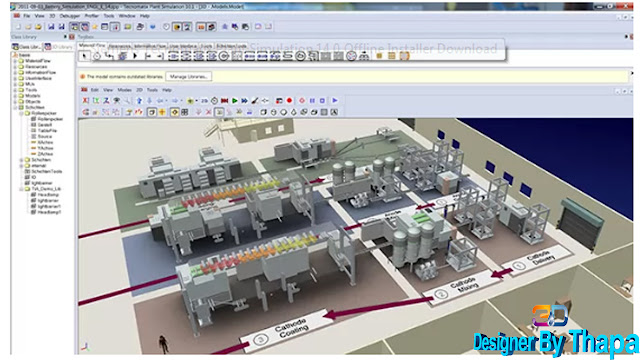Switch to the Resources tab in the Toolbox
The height and width of the screenshot is (360, 640).
click(x=119, y=46)
